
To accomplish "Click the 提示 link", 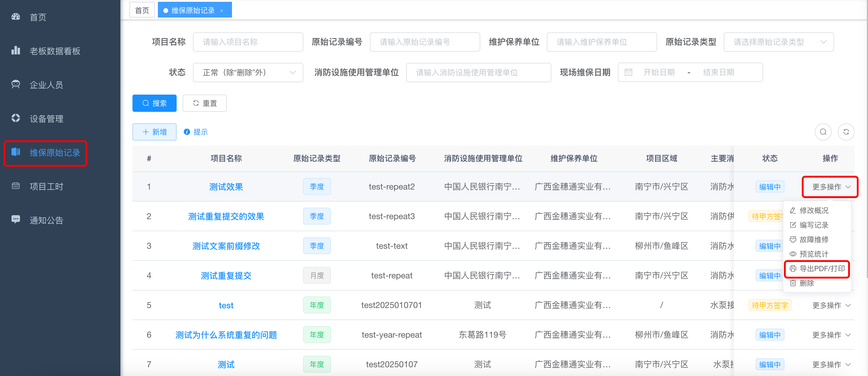I will 201,132.
